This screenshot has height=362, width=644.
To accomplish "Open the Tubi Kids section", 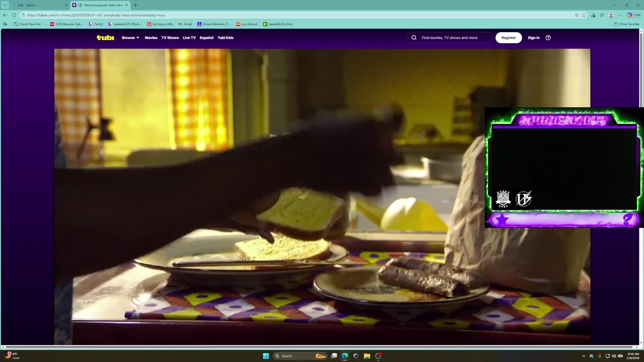I will click(x=225, y=38).
